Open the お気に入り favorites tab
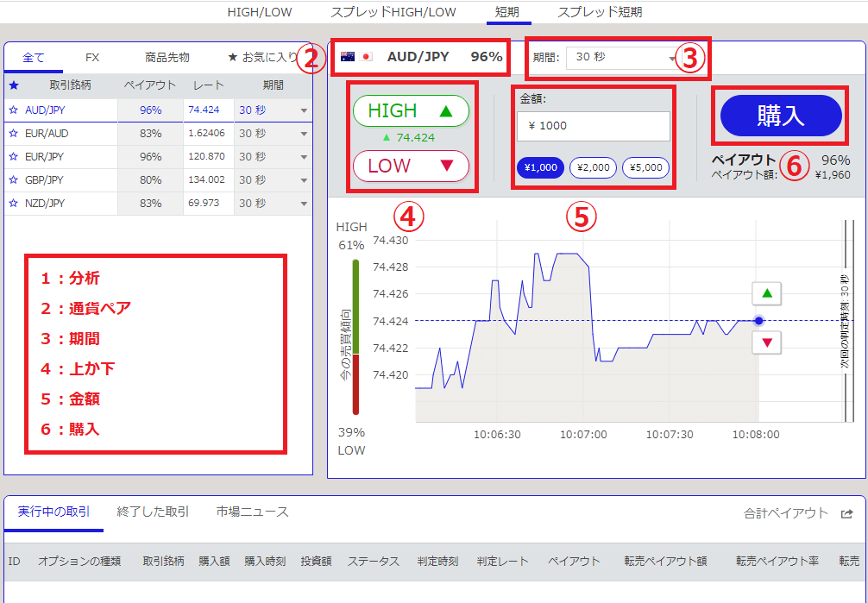Viewport: 868px width, 603px height. pos(263,57)
